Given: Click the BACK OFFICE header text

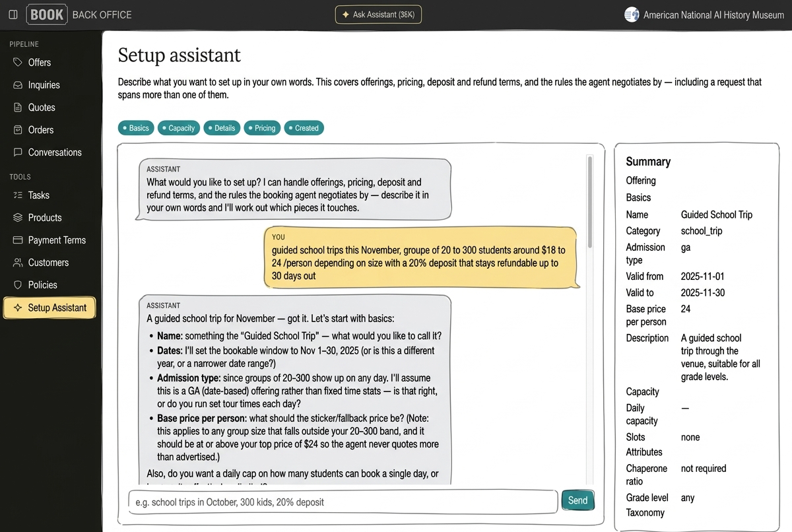Looking at the screenshot, I should coord(102,15).
